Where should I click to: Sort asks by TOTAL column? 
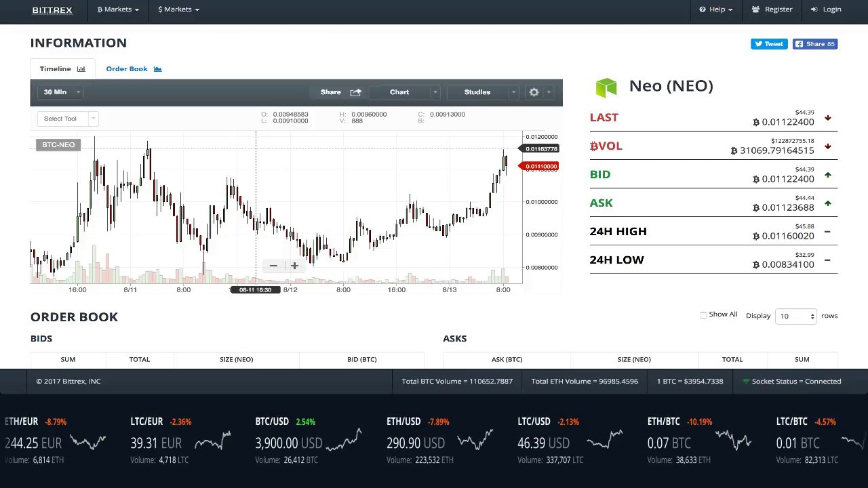click(732, 359)
